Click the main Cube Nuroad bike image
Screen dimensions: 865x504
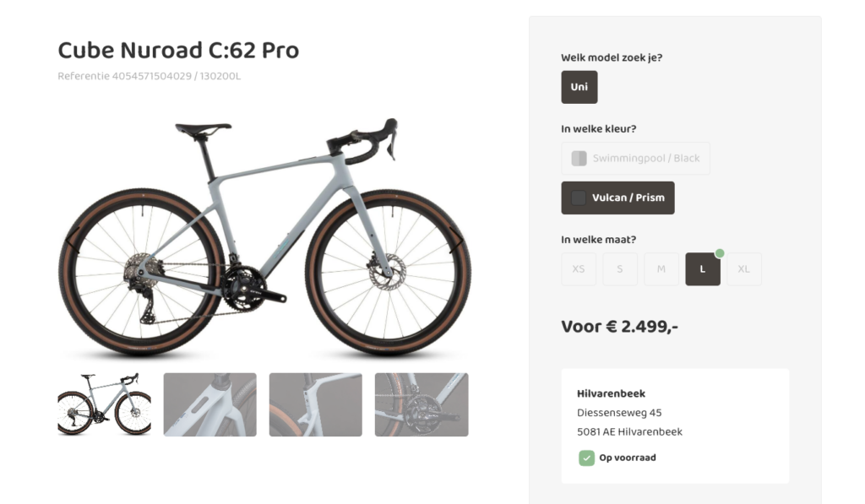pos(263,241)
